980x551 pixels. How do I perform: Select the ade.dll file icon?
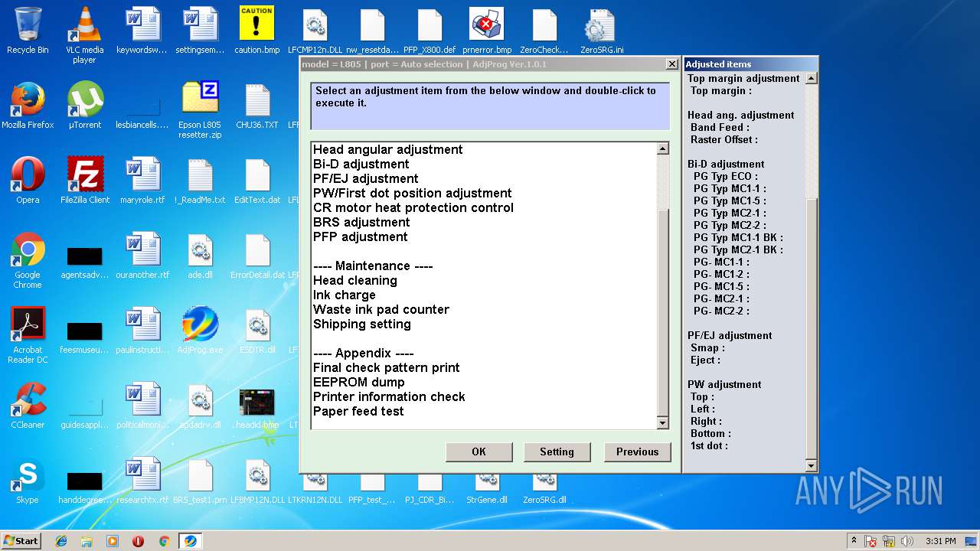(200, 256)
